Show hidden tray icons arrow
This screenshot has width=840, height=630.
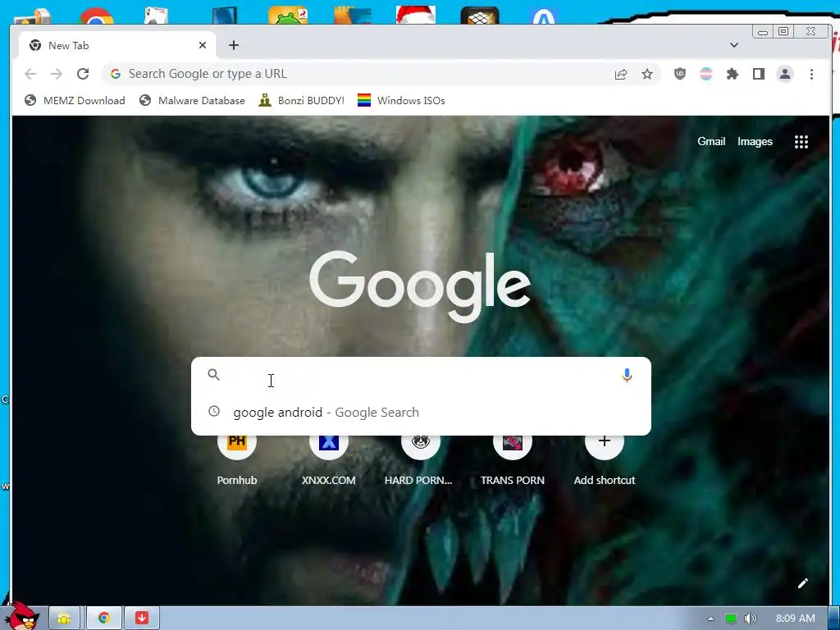[x=711, y=619]
